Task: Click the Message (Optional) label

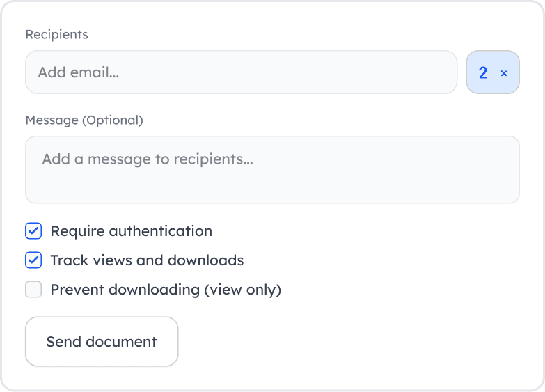Action: pyautogui.click(x=84, y=120)
